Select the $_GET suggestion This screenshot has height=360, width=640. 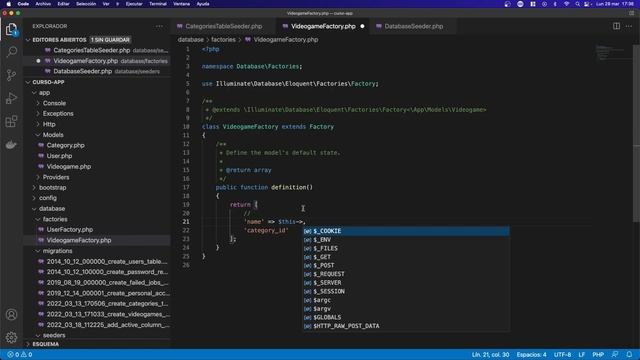(406, 257)
